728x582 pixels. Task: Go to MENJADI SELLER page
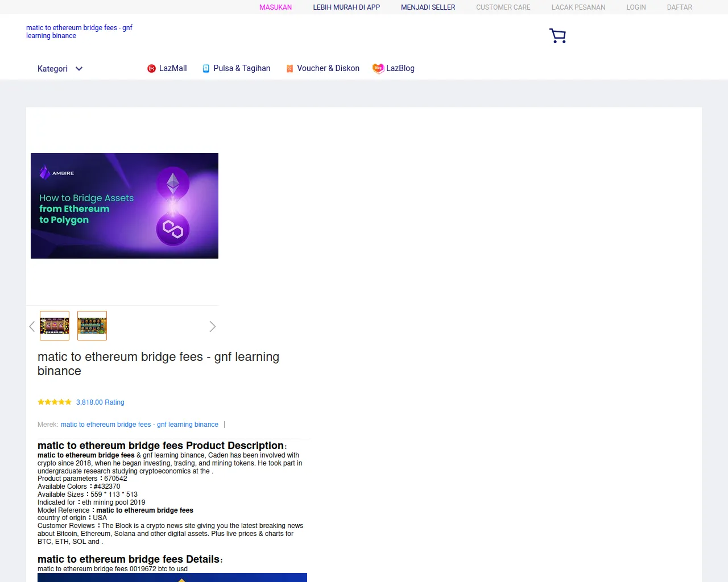pyautogui.click(x=428, y=7)
